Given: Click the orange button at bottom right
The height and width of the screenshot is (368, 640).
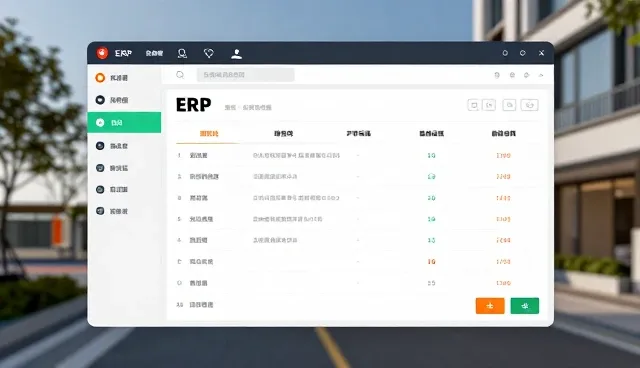Looking at the screenshot, I should pos(490,306).
